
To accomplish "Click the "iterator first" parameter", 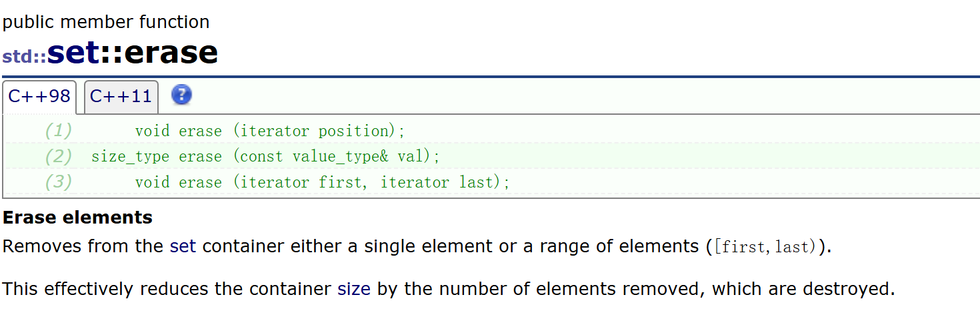I will click(303, 182).
